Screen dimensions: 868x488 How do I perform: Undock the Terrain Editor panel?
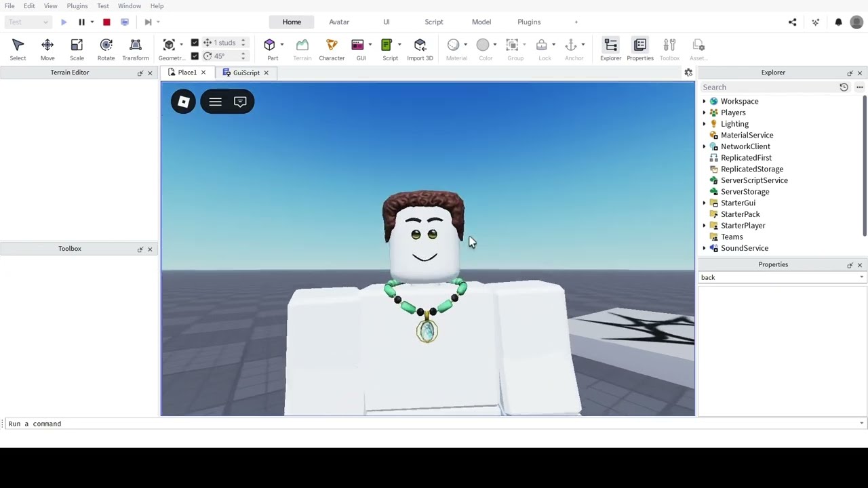point(140,73)
